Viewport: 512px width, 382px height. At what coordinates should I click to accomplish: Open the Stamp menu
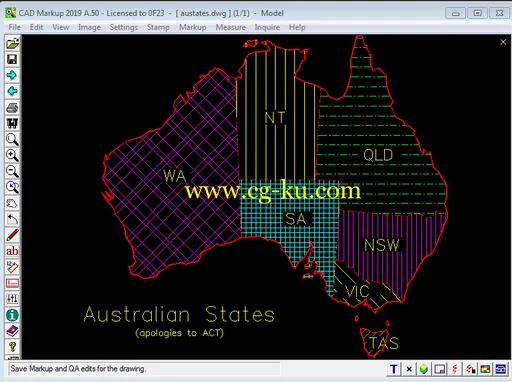pos(158,27)
